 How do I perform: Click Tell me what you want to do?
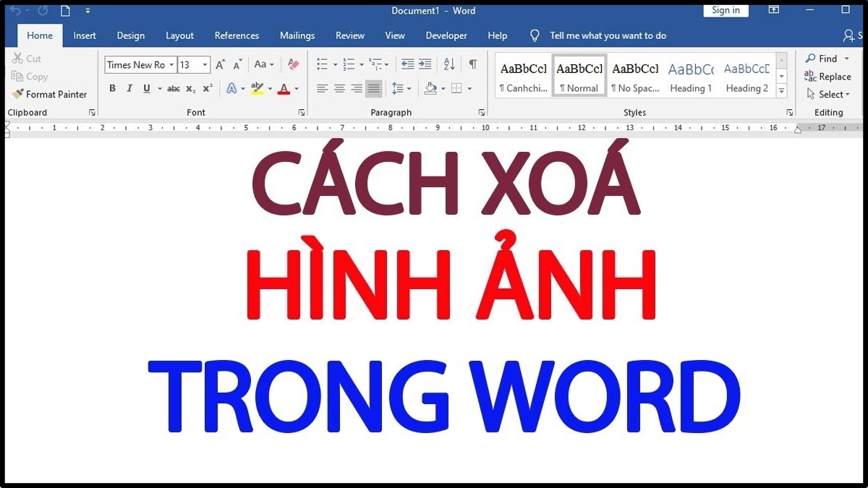pos(608,35)
